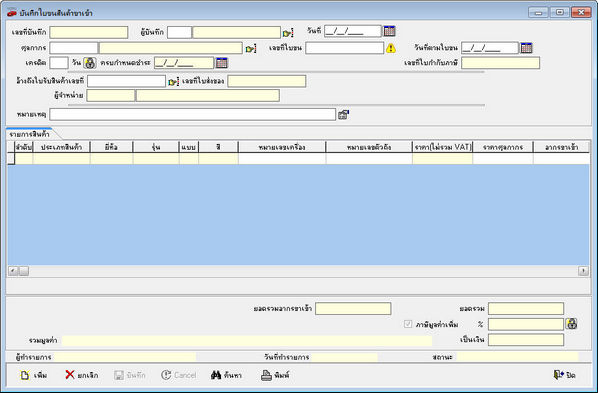Click the ราคาศุลกากร column header
This screenshot has width=598, height=393.
pyautogui.click(x=503, y=147)
